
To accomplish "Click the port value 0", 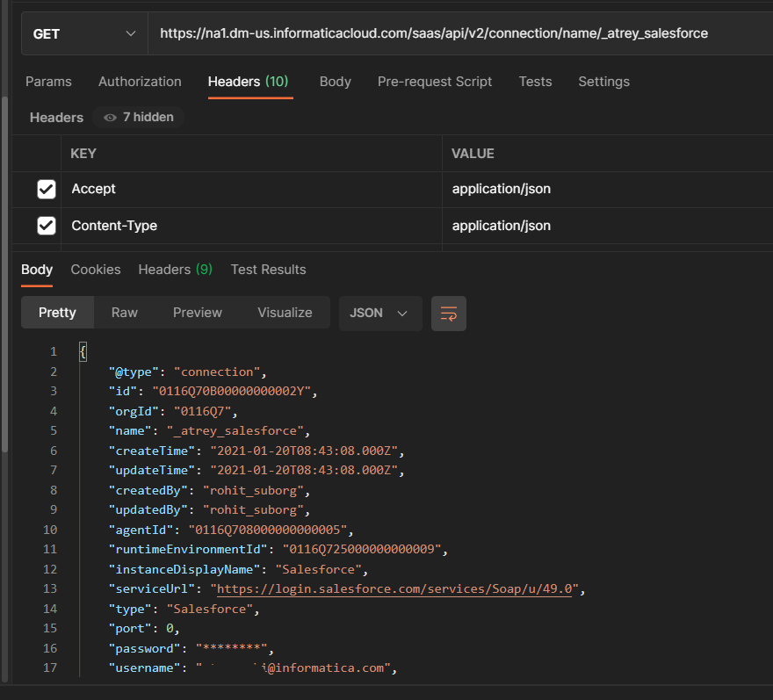I will tap(170, 629).
